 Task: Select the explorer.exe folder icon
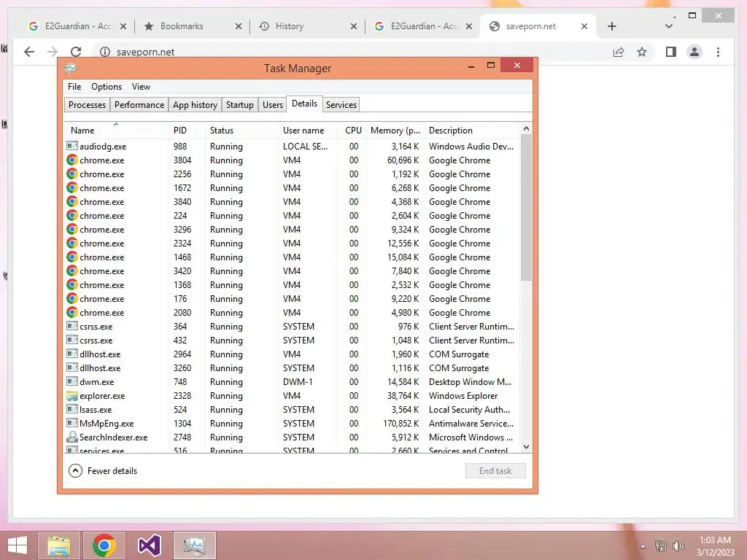tap(72, 396)
